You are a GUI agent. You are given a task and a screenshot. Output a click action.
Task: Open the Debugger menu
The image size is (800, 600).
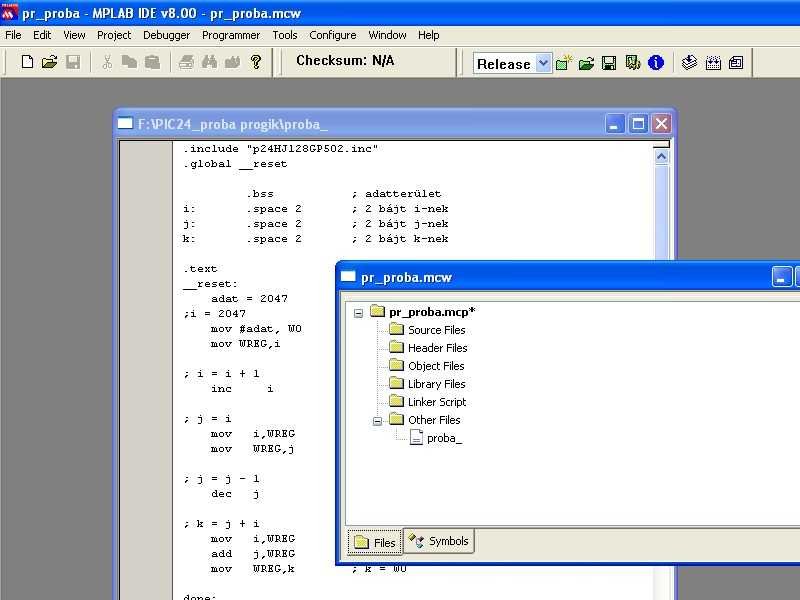click(166, 35)
